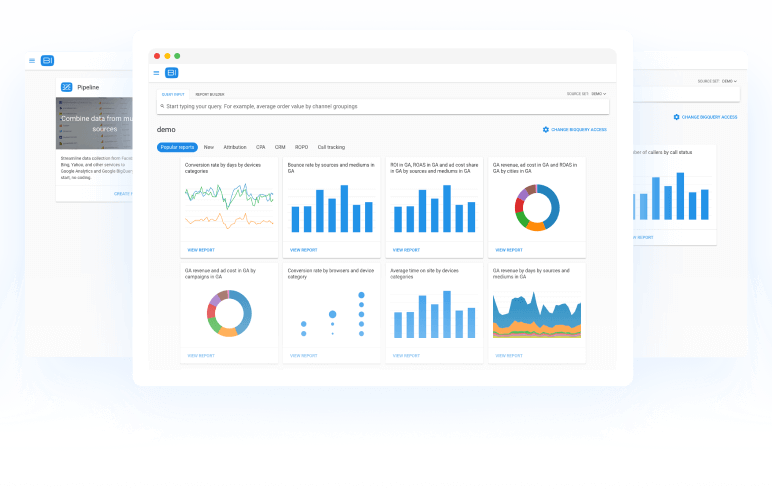View report for GA revenue by campaigns in GA
The height and width of the screenshot is (490, 772).
pos(201,356)
